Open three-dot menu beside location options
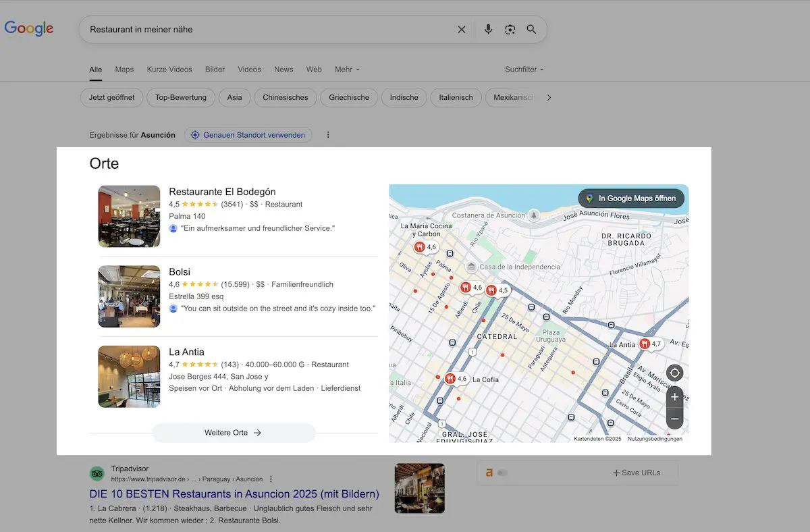This screenshot has height=532, width=810. (x=328, y=135)
